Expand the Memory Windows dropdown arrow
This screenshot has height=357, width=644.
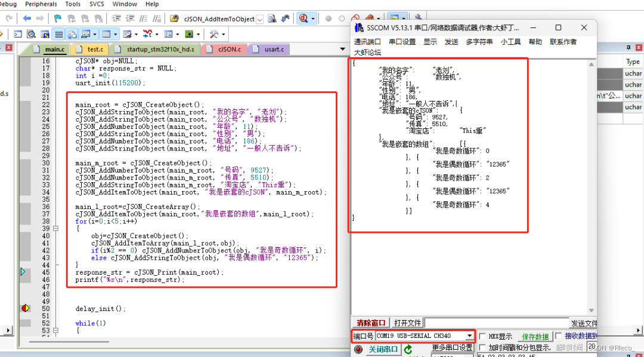(x=116, y=35)
